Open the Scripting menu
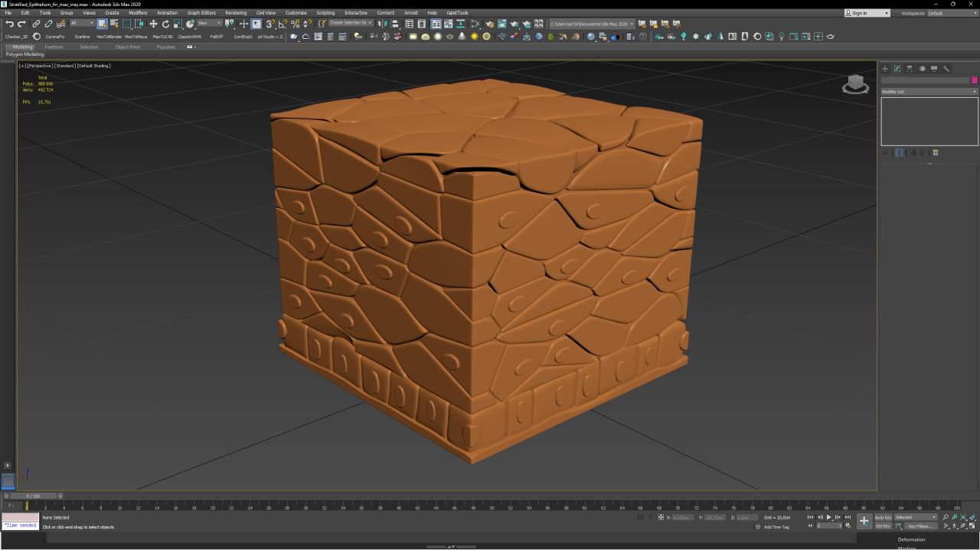 coord(325,13)
